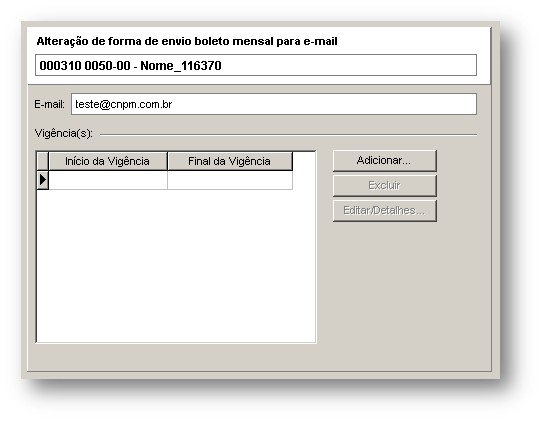Select the Início da Vigência column header
Viewport: 542px width, 421px height.
108,161
